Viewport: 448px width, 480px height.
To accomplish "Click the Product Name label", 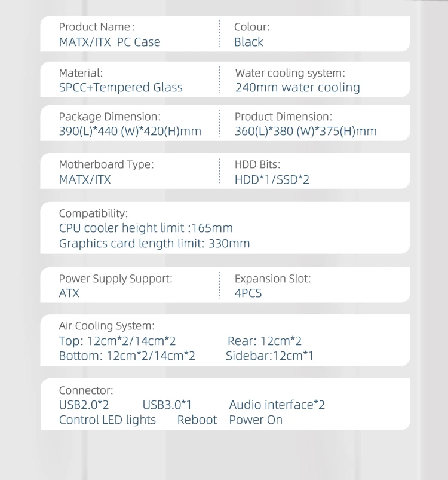I will 96,27.
